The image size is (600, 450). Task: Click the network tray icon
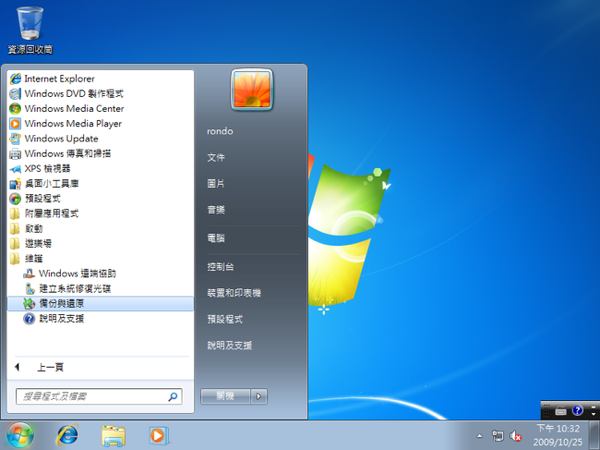click(497, 435)
